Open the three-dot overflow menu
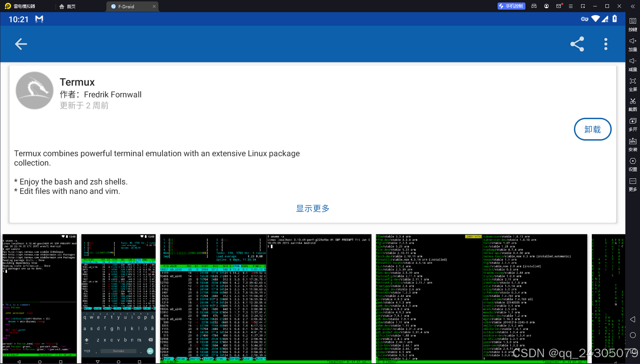This screenshot has height=364, width=640. (x=606, y=44)
